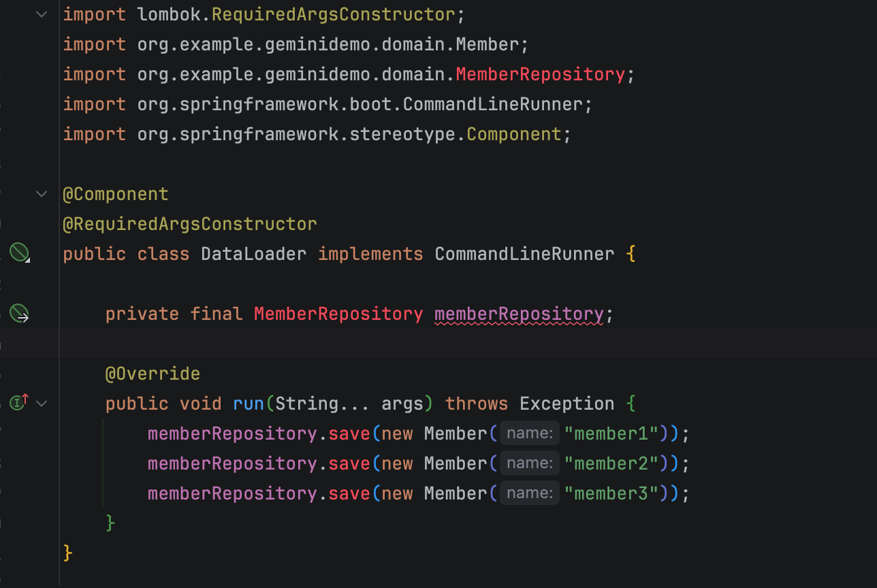Place the cursor on the highlighted empty line
The height and width of the screenshot is (588, 877).
pos(409,344)
